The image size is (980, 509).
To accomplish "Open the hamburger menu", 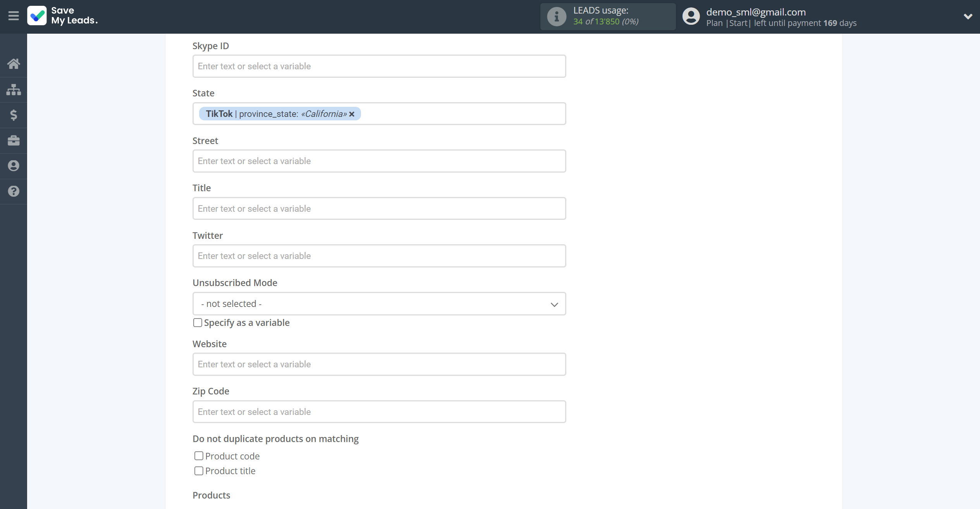I will point(14,16).
